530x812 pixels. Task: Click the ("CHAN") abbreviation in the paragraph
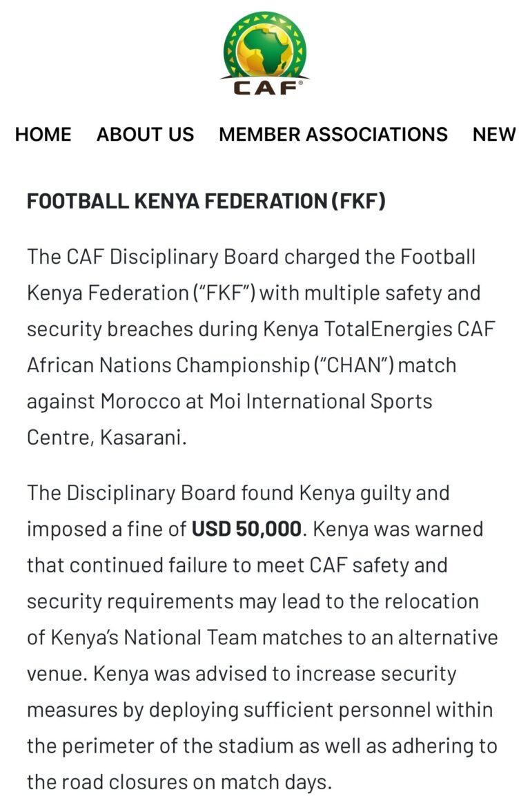coord(354,366)
